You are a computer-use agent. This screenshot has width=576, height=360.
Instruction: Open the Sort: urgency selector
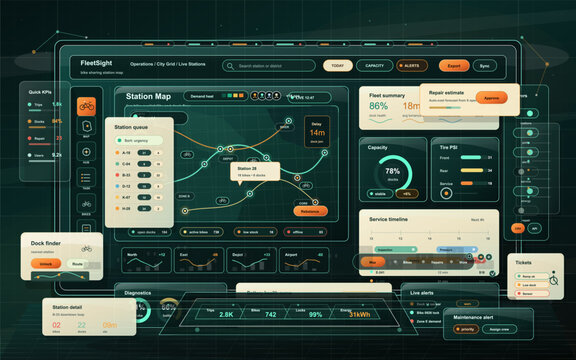point(139,140)
